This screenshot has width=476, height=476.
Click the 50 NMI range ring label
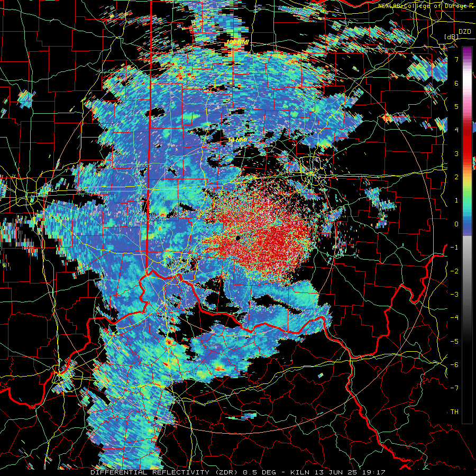click(237, 140)
